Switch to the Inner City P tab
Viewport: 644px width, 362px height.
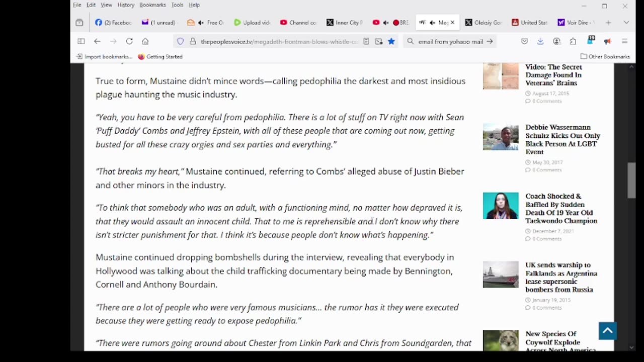coord(345,23)
